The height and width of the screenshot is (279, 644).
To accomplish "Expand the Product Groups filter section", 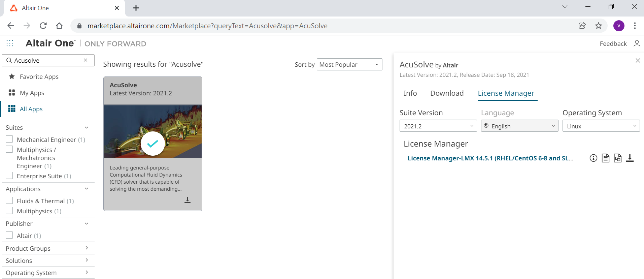I will click(47, 248).
